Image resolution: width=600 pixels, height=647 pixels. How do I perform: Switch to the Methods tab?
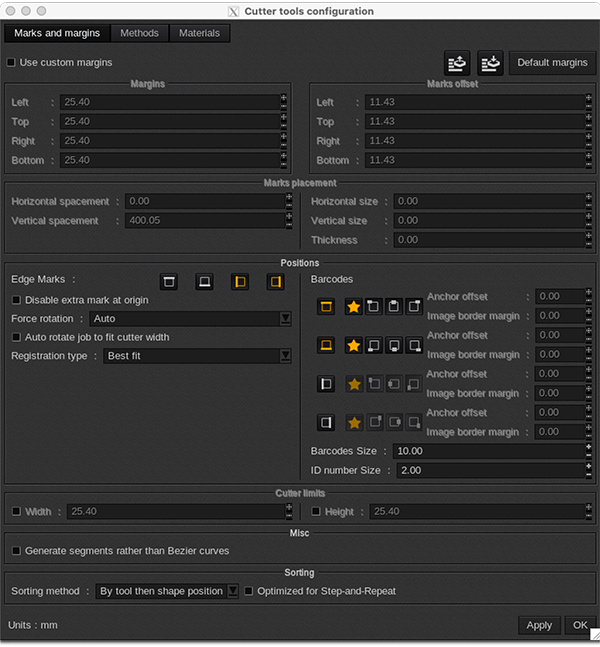click(139, 33)
